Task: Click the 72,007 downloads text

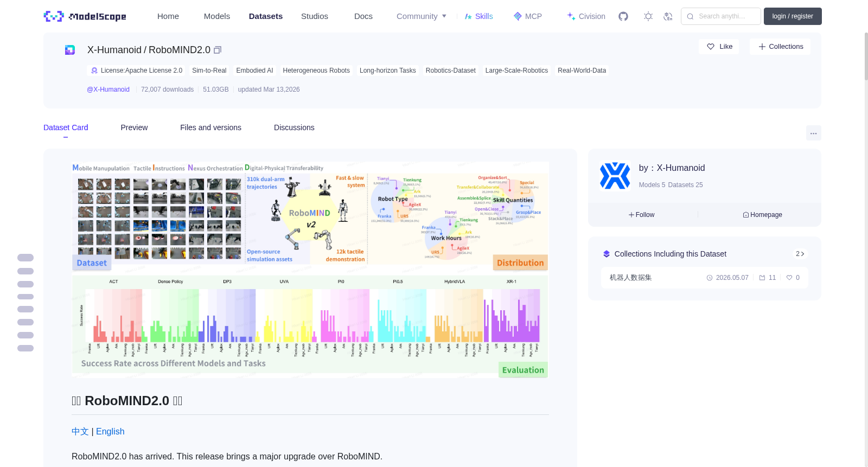Action: (167, 89)
